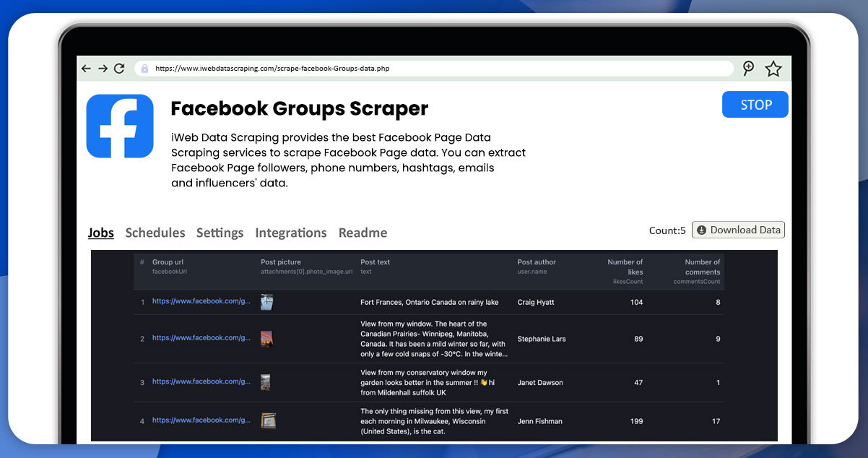868x458 pixels.
Task: Click the browser forward arrow
Action: pyautogui.click(x=103, y=69)
